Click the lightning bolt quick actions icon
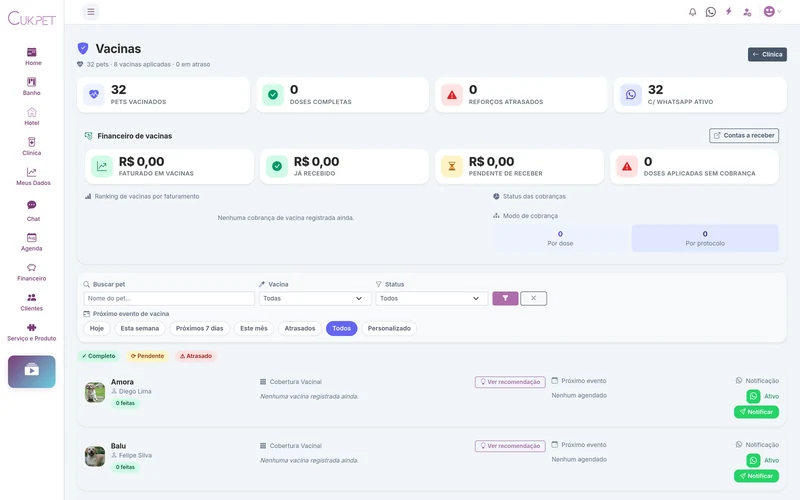Image resolution: width=800 pixels, height=500 pixels. (729, 11)
